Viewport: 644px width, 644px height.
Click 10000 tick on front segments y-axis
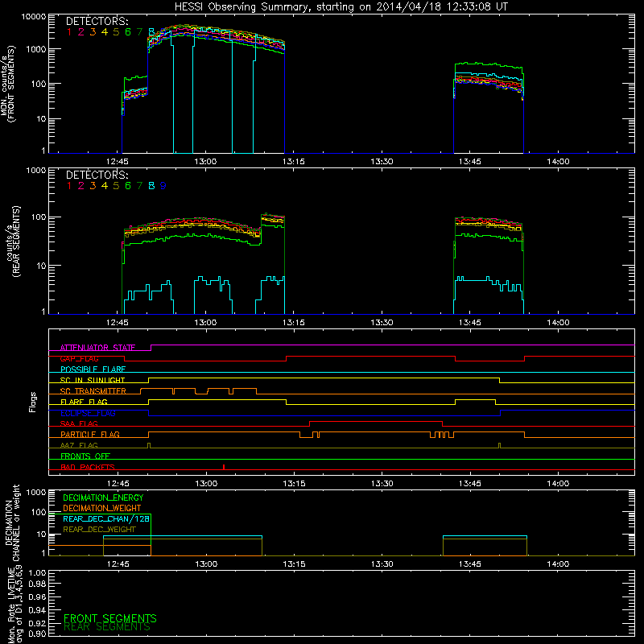point(33,17)
